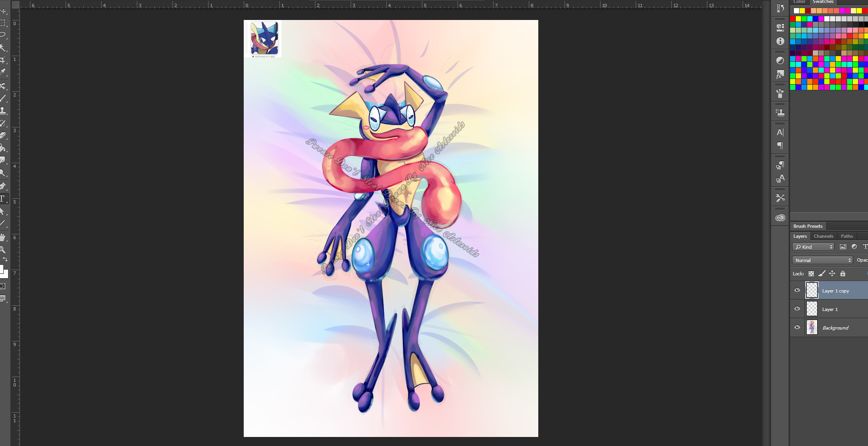Select the Layer 1 thumbnail

(812, 309)
